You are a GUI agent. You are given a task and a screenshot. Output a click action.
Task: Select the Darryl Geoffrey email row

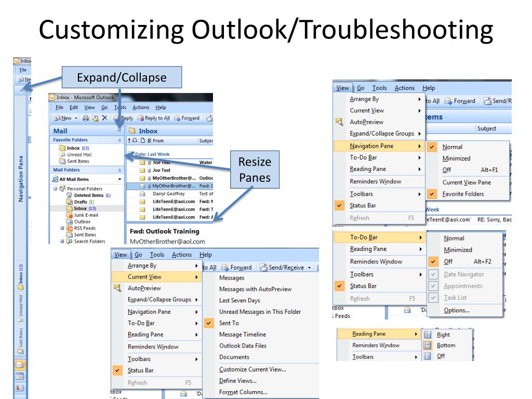170,194
